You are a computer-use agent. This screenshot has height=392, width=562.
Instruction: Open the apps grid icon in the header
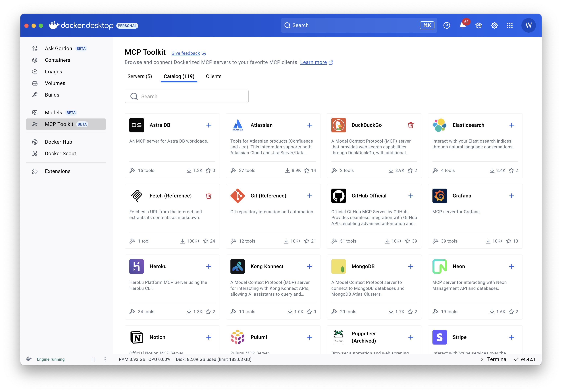click(510, 25)
